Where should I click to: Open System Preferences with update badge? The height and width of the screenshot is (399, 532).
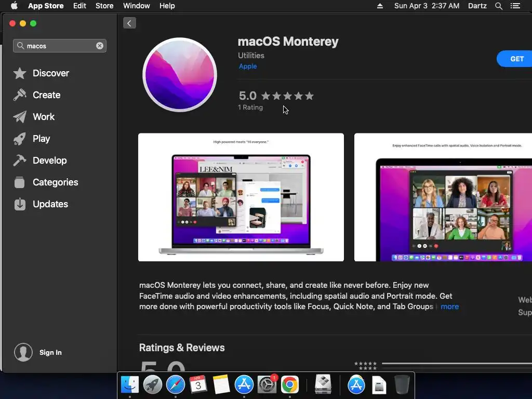267,384
